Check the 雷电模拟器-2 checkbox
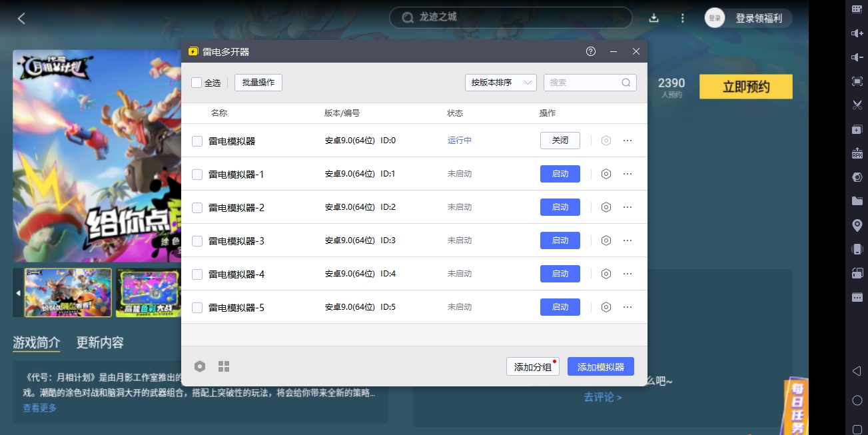Image resolution: width=868 pixels, height=435 pixels. (197, 208)
